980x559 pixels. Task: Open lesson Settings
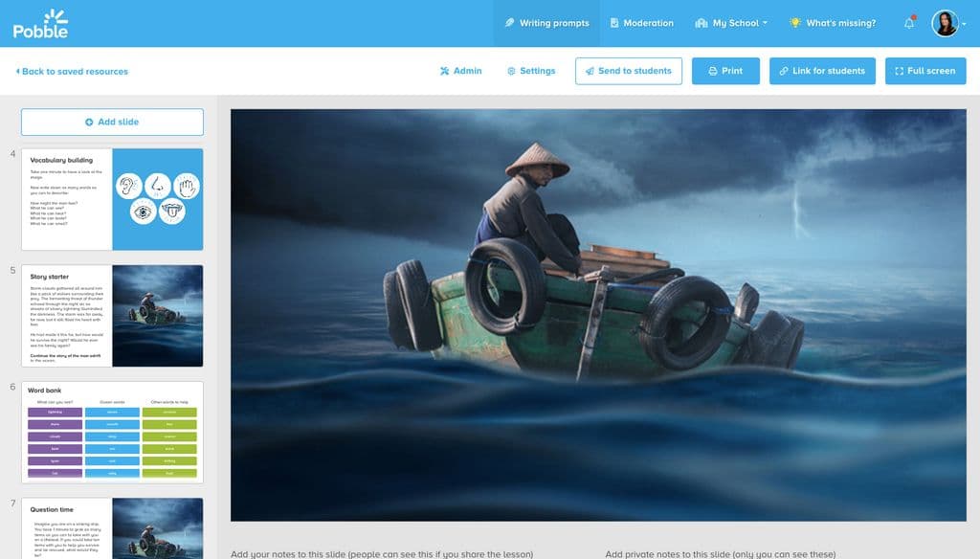click(x=530, y=71)
